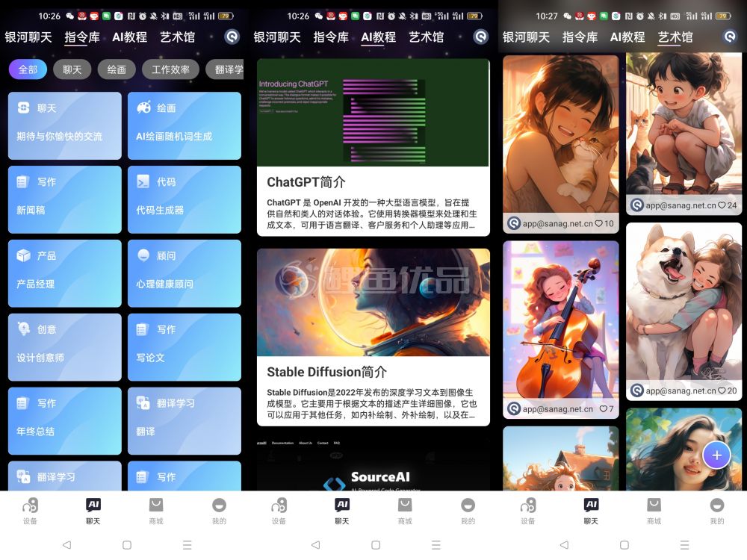Image resolution: width=747 pixels, height=560 pixels.
Task: Open the Introducing ChatGPT banner image
Action: tap(373, 113)
